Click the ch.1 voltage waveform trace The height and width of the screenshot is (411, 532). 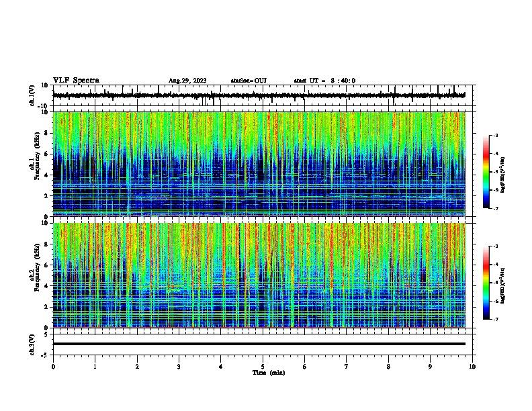pyautogui.click(x=259, y=95)
